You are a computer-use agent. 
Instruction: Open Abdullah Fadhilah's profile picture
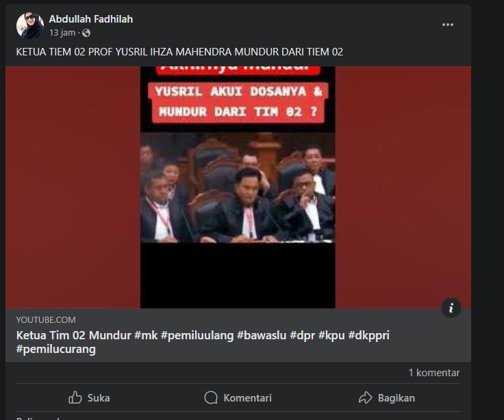tap(30, 25)
